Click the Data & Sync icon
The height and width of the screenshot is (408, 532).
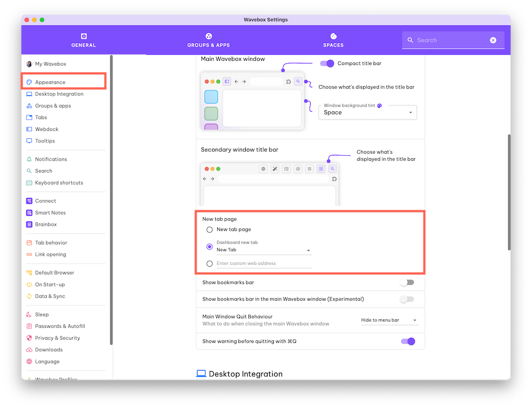point(29,296)
